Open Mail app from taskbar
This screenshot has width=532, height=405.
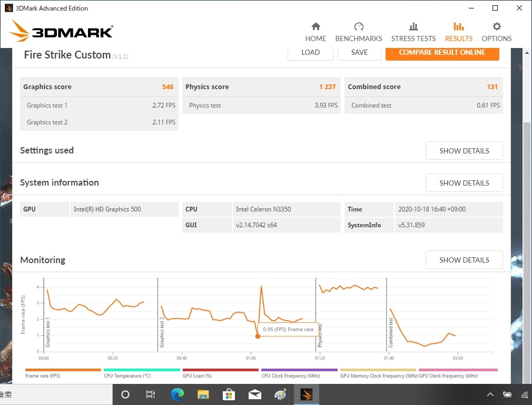(254, 394)
